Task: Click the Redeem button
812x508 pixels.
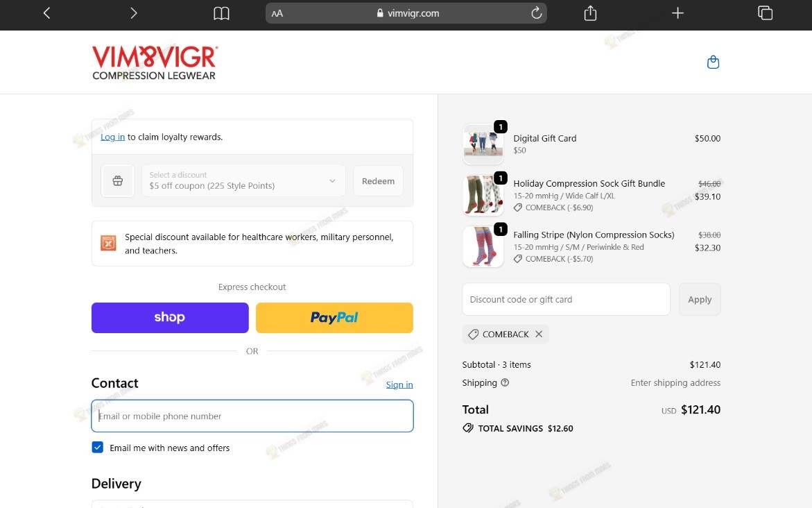Action: coord(378,181)
